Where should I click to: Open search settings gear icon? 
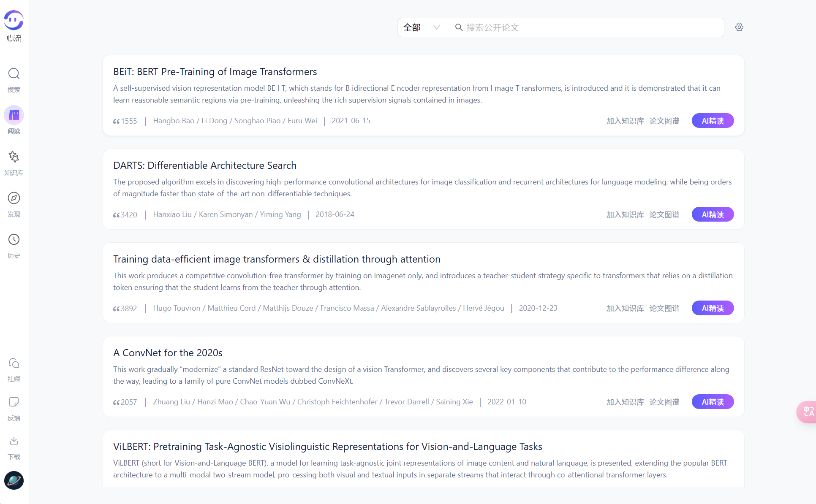[x=739, y=27]
